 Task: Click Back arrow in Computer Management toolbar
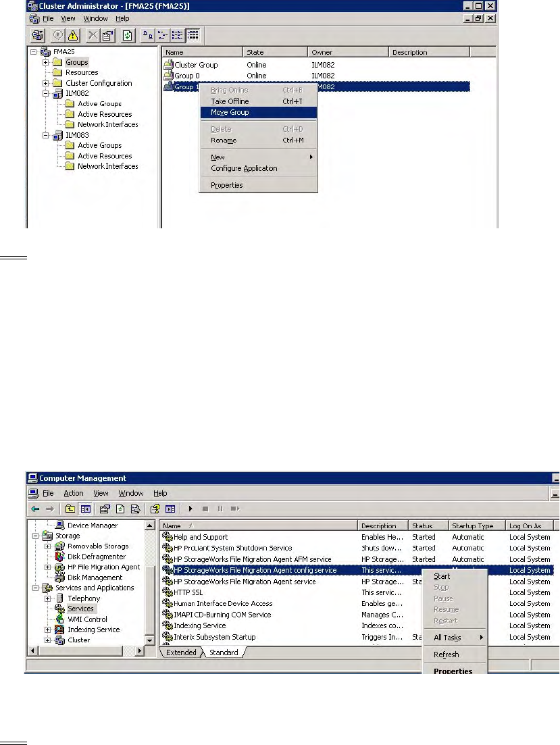(35, 509)
